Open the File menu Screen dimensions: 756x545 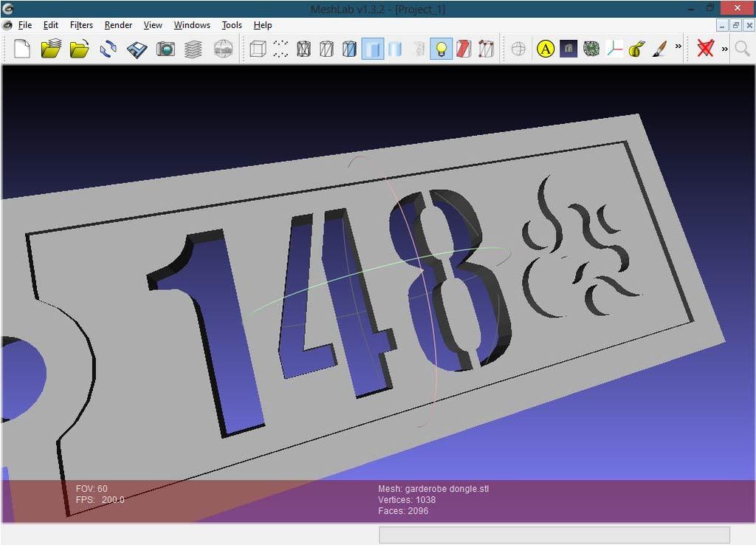tap(25, 25)
